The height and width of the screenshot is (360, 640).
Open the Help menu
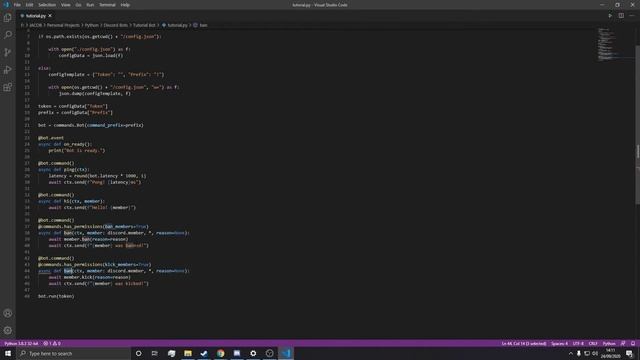[x=125, y=5]
